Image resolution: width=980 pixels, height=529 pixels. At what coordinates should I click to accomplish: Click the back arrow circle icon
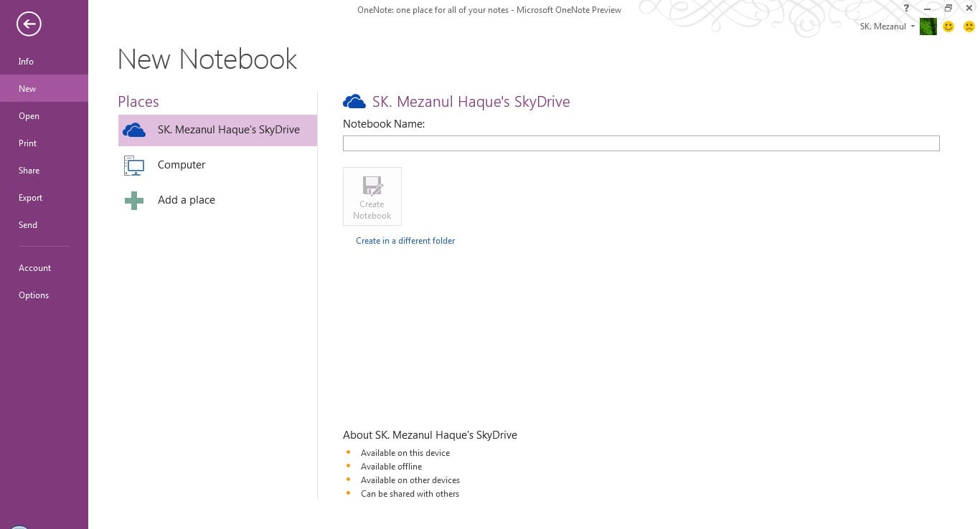(29, 24)
